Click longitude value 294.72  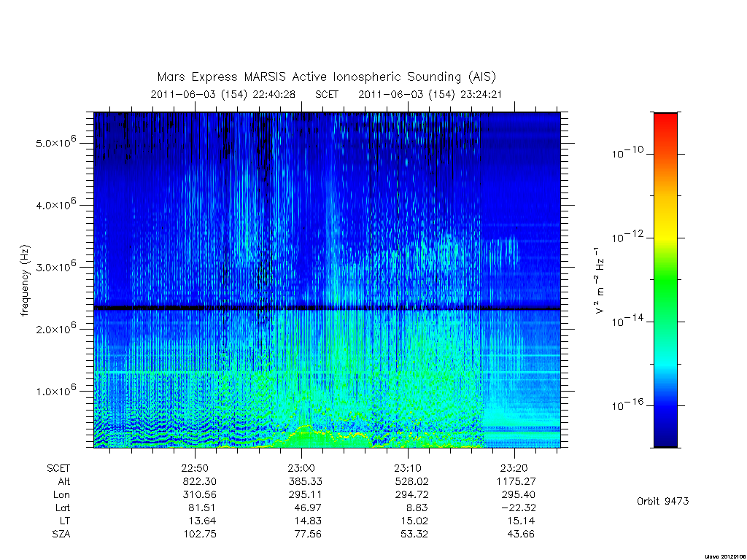tap(411, 495)
